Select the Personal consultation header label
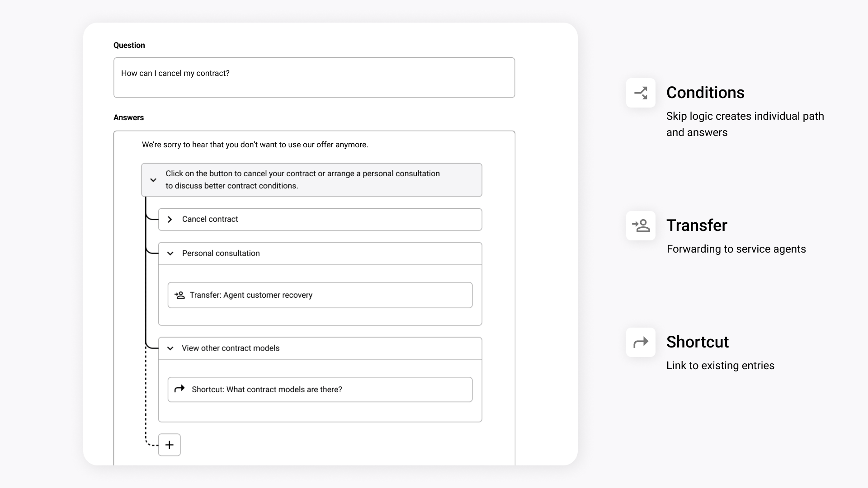Image resolution: width=868 pixels, height=488 pixels. (221, 253)
